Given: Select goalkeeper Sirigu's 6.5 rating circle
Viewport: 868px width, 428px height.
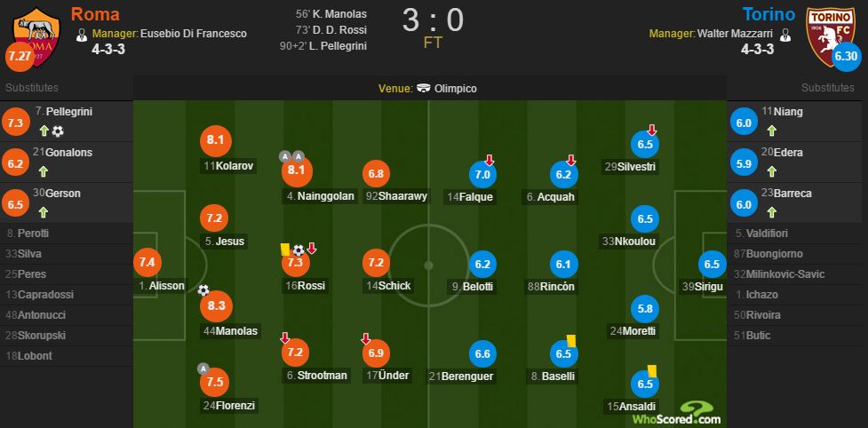Looking at the screenshot, I should coord(711,263).
